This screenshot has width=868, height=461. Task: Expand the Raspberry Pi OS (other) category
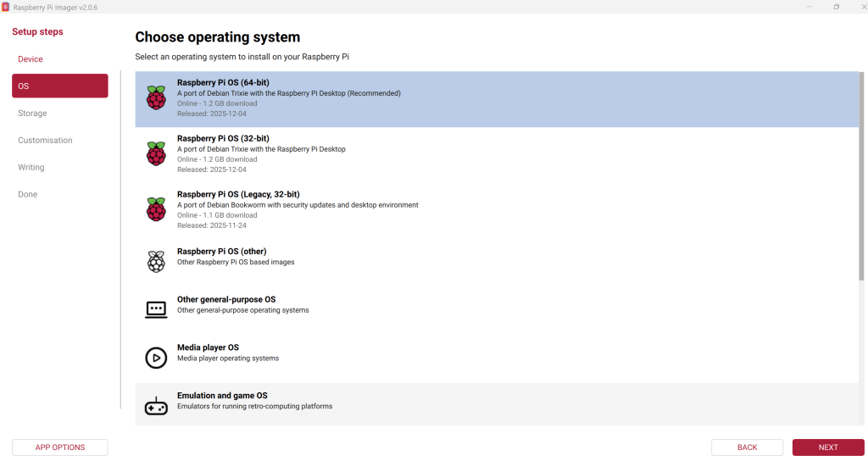(x=221, y=252)
